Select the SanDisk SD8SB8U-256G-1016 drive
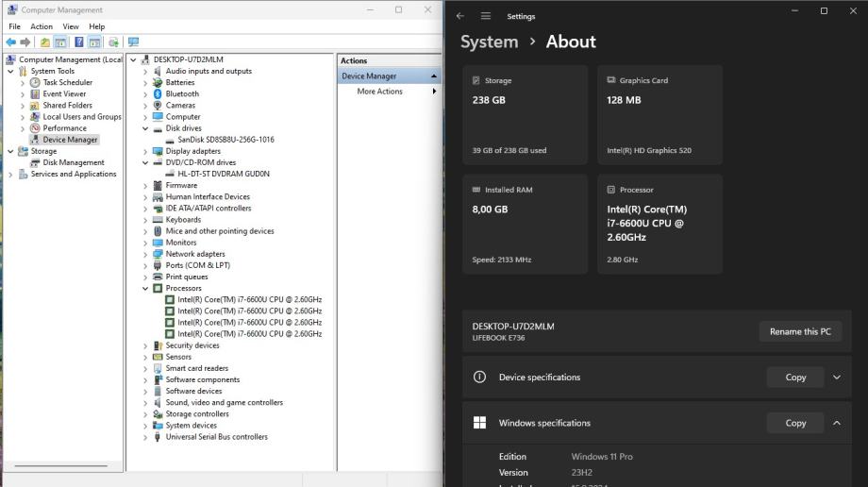Image resolution: width=868 pixels, height=487 pixels. [225, 140]
